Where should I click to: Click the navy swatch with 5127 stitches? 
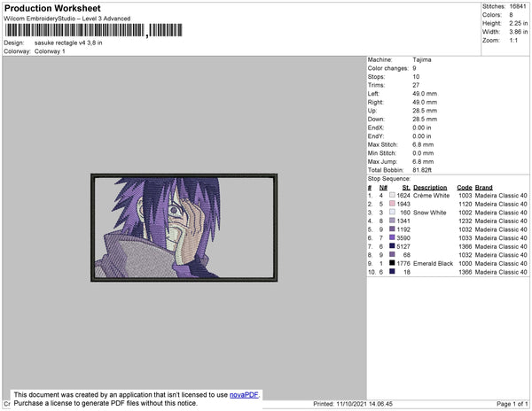tap(392, 246)
